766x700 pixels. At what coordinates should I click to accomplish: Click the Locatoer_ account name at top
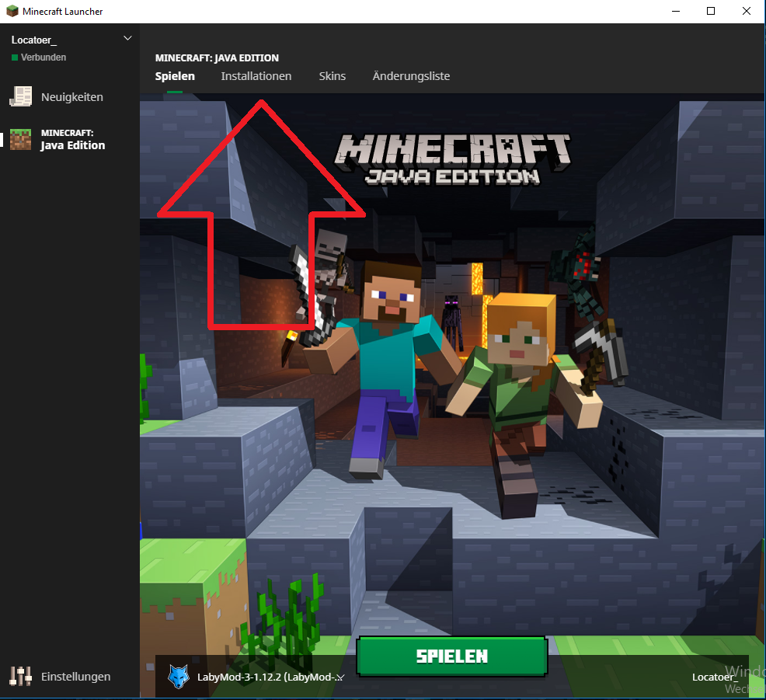(34, 40)
